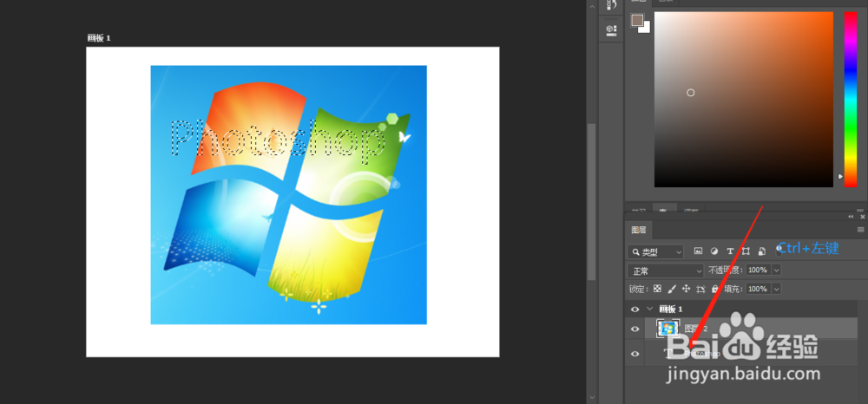Click the scroll-down arrow of canvas scrollbar
The image size is (868, 404).
[591, 397]
